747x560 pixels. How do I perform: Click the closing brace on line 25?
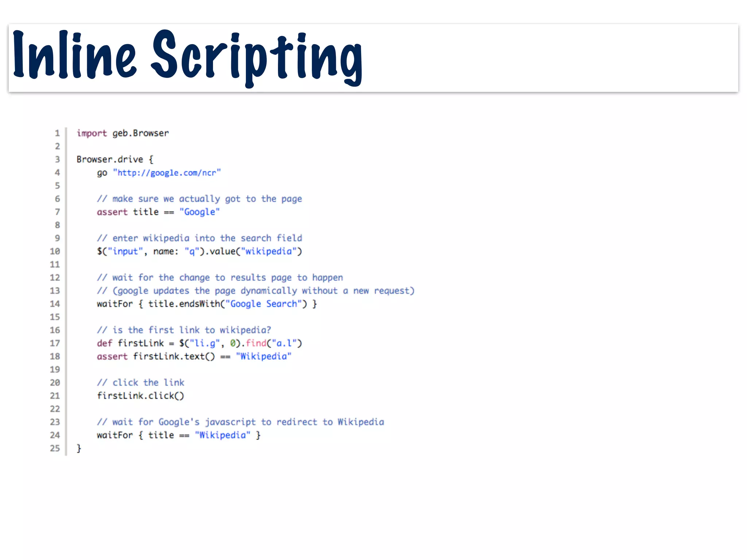(x=79, y=448)
